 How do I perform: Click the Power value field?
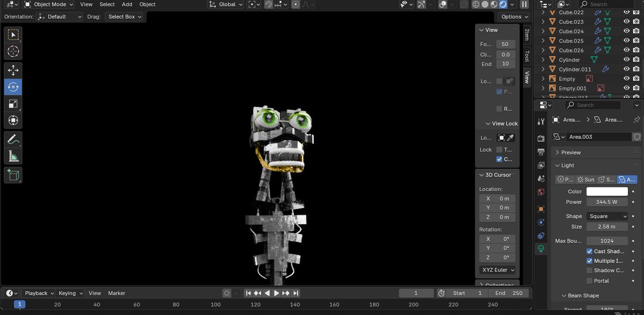(x=607, y=202)
